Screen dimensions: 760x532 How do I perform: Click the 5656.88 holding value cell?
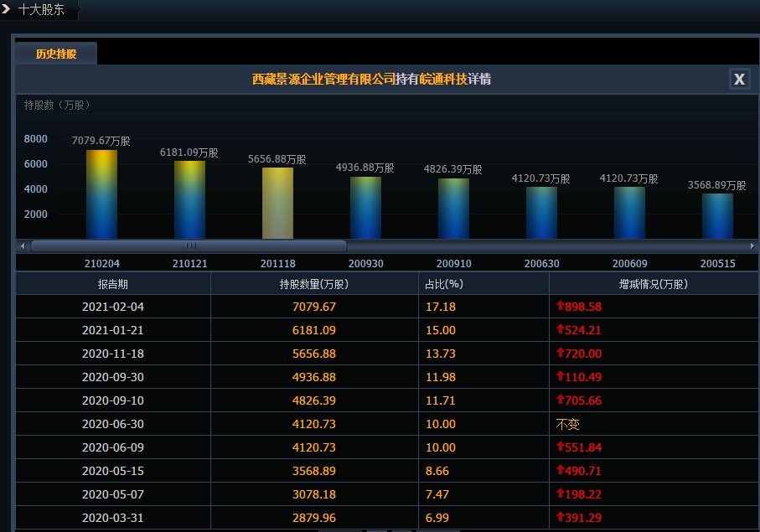(x=314, y=354)
